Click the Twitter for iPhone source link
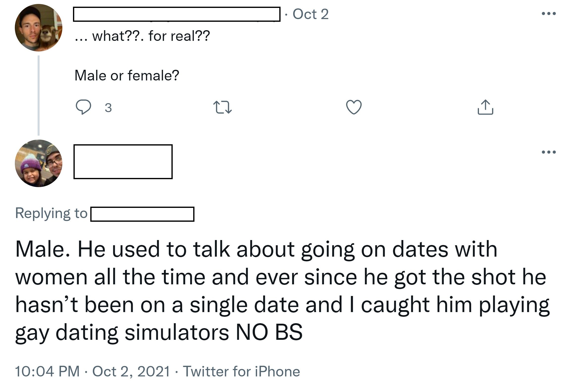 point(241,371)
